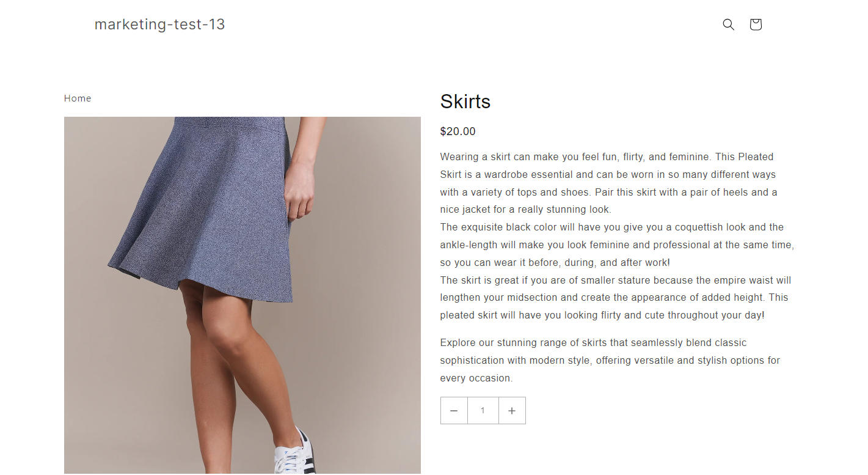Image resolution: width=868 pixels, height=475 pixels.
Task: Open the skirt product photo
Action: 243,295
